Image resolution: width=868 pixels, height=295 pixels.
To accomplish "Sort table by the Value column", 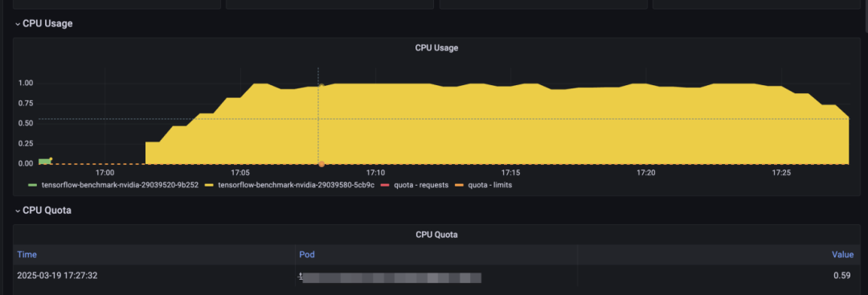I will [x=842, y=255].
